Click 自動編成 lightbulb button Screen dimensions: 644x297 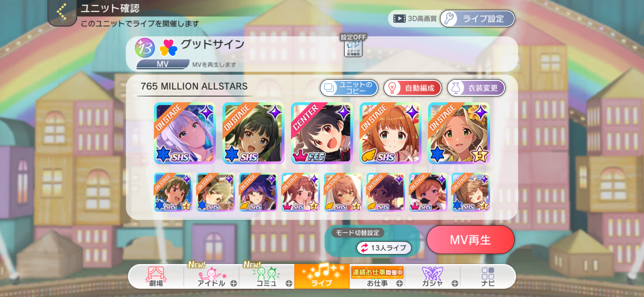point(413,88)
